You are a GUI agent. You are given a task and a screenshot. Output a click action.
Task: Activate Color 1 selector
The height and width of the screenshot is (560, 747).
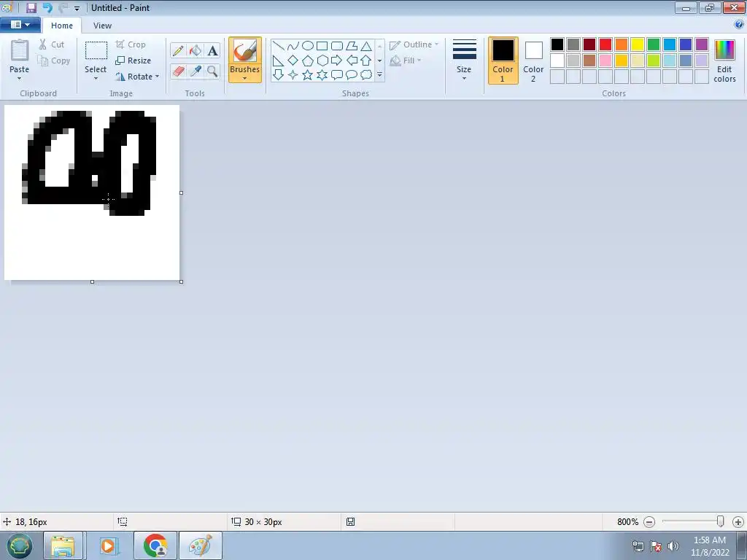(x=503, y=61)
